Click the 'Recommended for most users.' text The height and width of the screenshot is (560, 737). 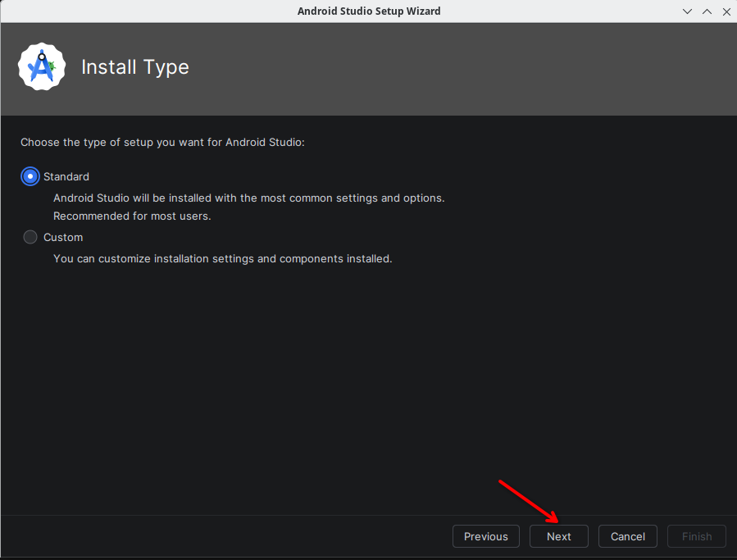[x=132, y=216]
